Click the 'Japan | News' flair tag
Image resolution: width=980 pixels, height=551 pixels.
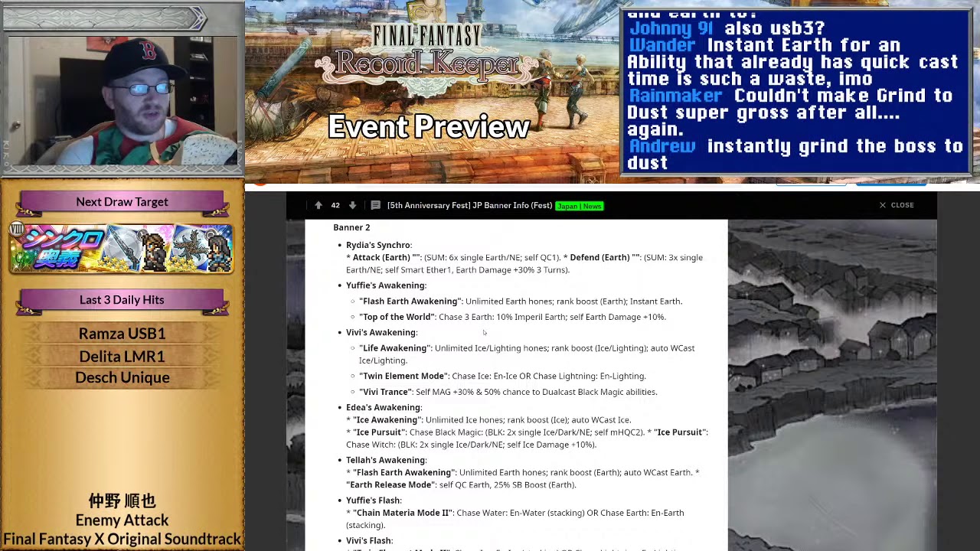(580, 206)
